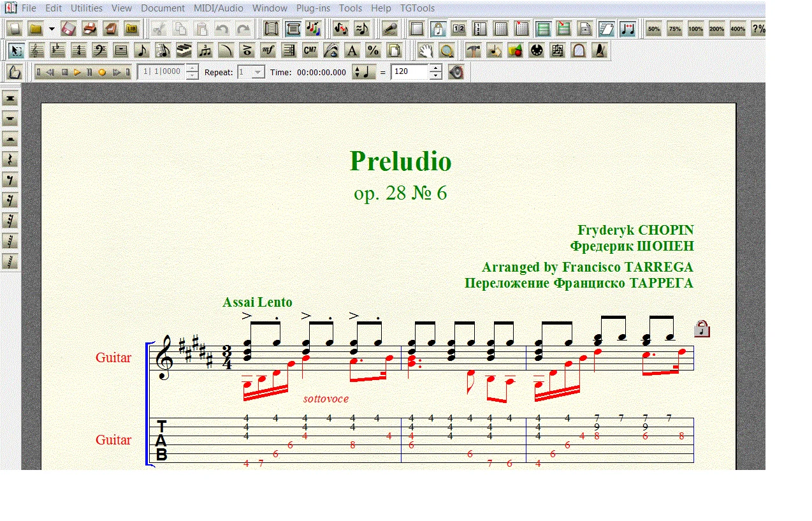The width and height of the screenshot is (812, 521).
Task: Select the MIDI connector tool
Action: tap(537, 50)
